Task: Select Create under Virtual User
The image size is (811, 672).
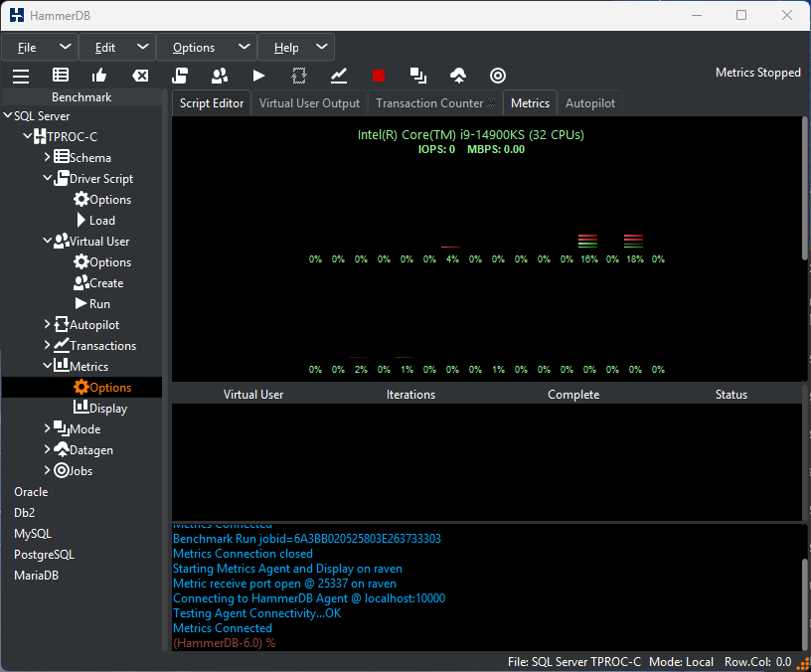Action: tap(98, 283)
